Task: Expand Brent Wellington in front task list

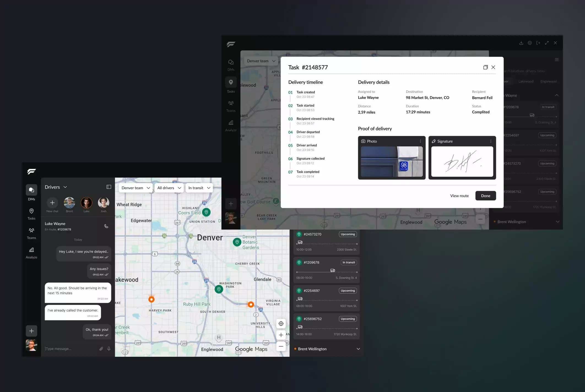Action: [358, 349]
